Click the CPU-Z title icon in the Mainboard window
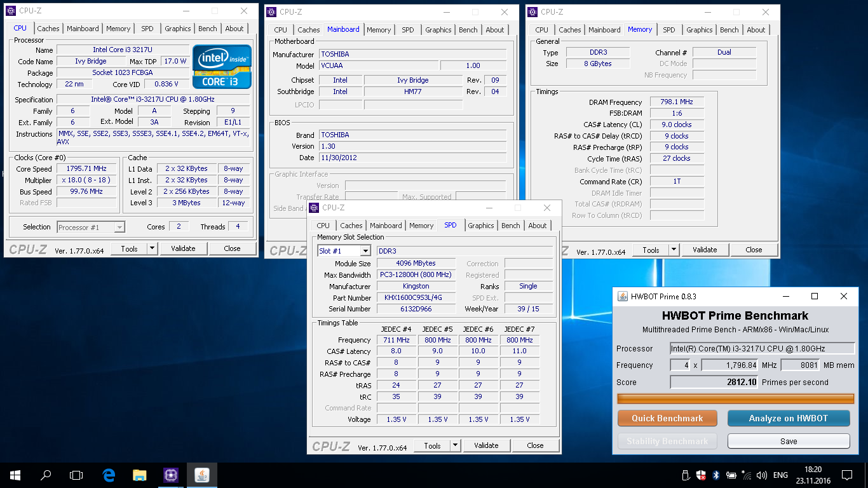868x488 pixels. (x=271, y=12)
